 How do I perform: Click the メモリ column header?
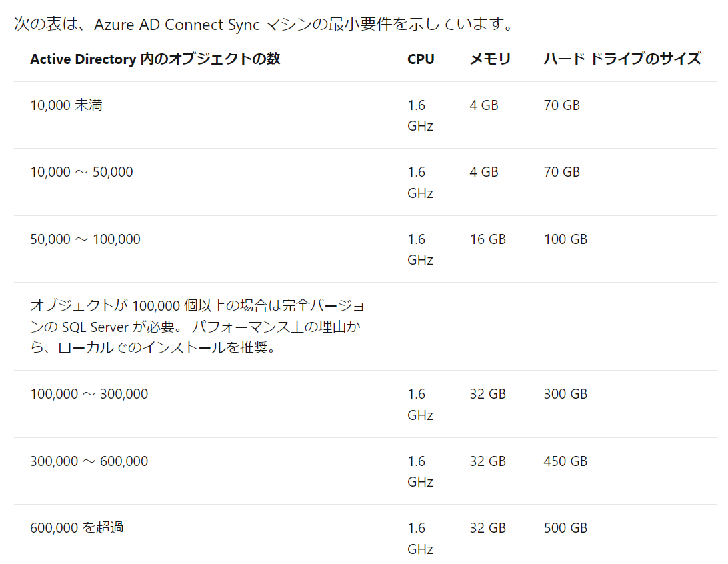pyautogui.click(x=490, y=59)
